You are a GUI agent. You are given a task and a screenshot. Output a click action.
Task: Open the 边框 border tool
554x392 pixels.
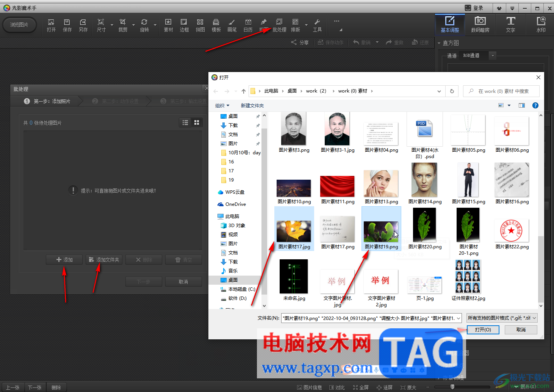pyautogui.click(x=184, y=25)
